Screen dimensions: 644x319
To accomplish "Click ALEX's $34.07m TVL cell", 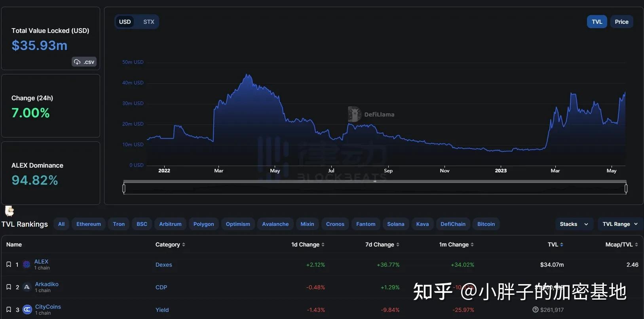I will pos(552,265).
